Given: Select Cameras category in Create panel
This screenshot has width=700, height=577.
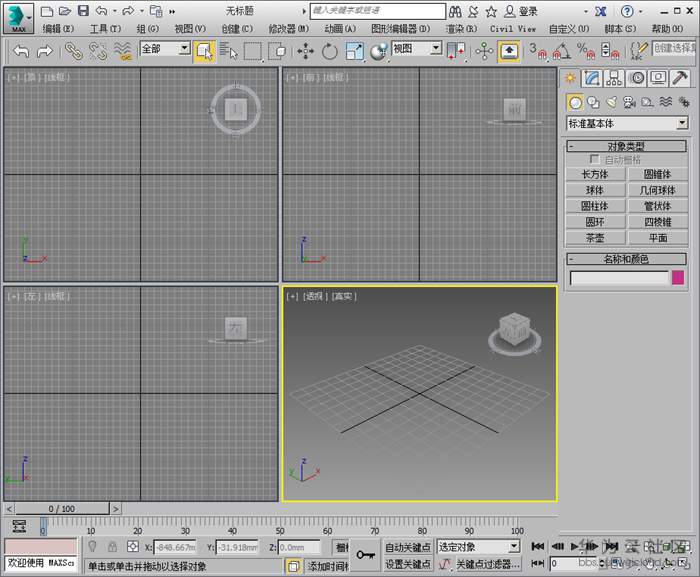Looking at the screenshot, I should click(629, 103).
